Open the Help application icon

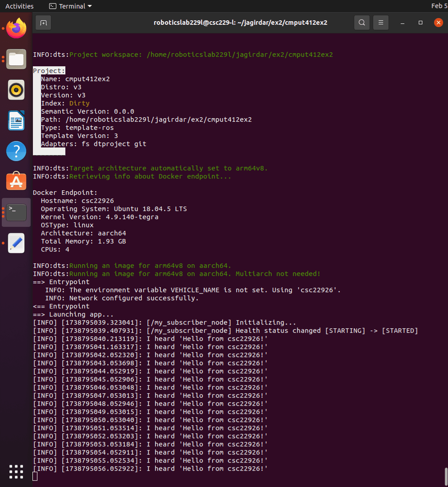(16, 151)
